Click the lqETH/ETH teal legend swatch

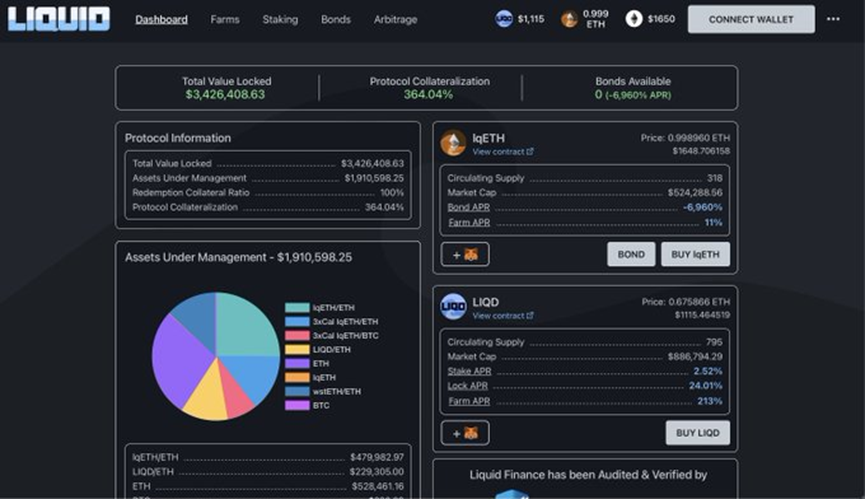click(x=297, y=308)
